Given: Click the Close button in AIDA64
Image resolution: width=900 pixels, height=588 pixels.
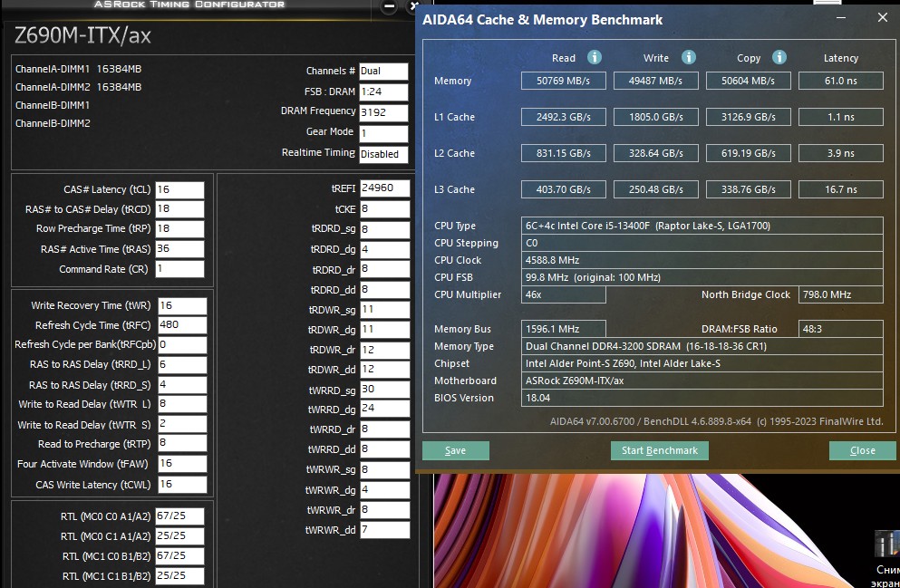Looking at the screenshot, I should coord(862,450).
